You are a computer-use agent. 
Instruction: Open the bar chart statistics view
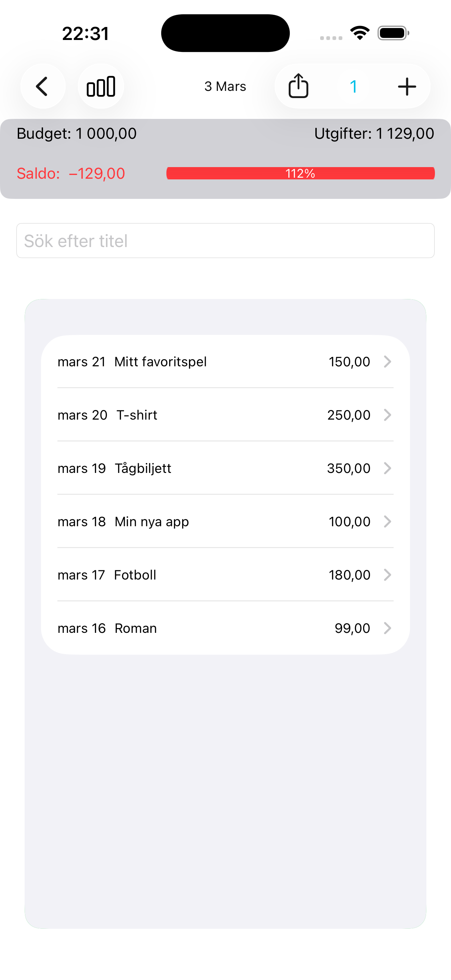101,86
